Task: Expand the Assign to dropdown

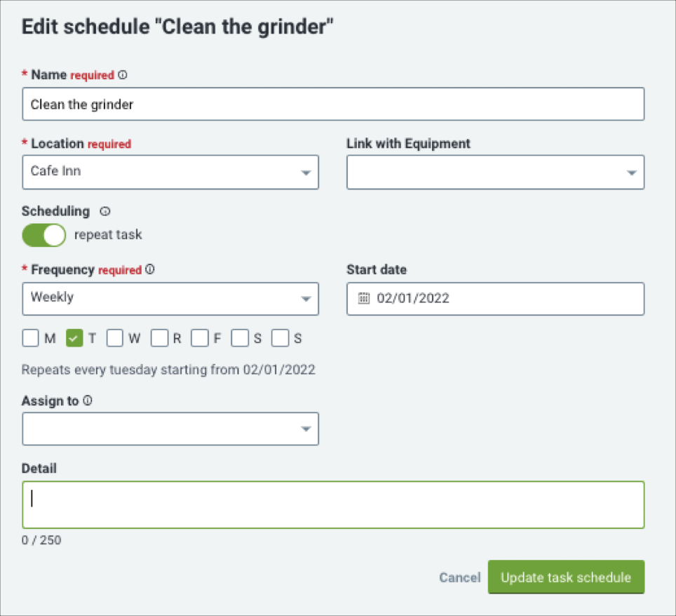Action: point(170,429)
